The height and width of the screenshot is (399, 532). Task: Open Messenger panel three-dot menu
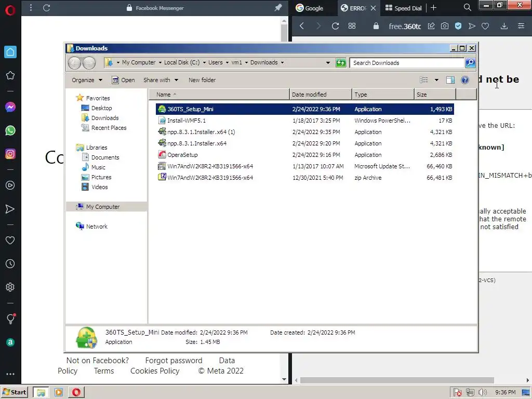click(31, 7)
